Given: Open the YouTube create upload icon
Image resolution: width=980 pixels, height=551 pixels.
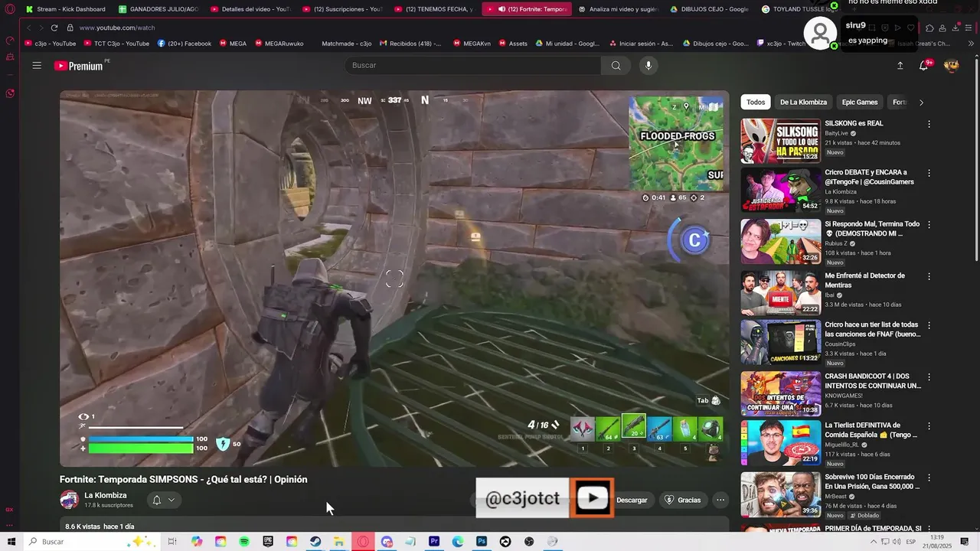Looking at the screenshot, I should [x=900, y=66].
